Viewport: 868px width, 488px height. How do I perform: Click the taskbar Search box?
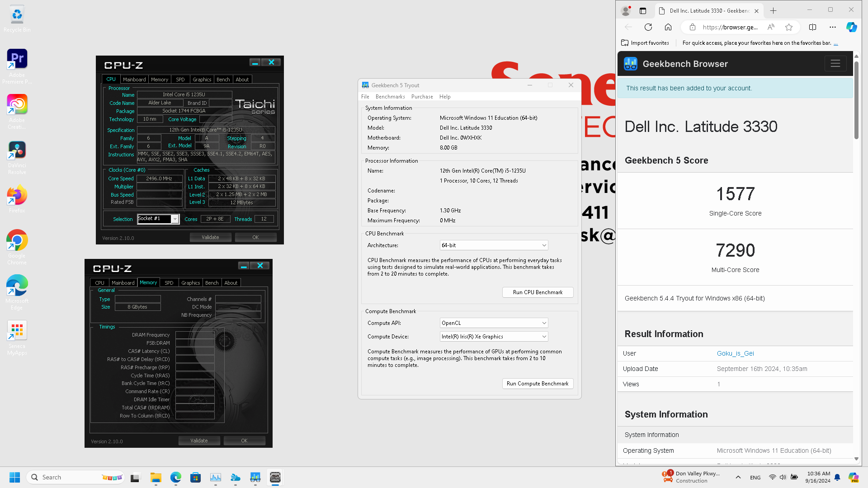coord(76,477)
